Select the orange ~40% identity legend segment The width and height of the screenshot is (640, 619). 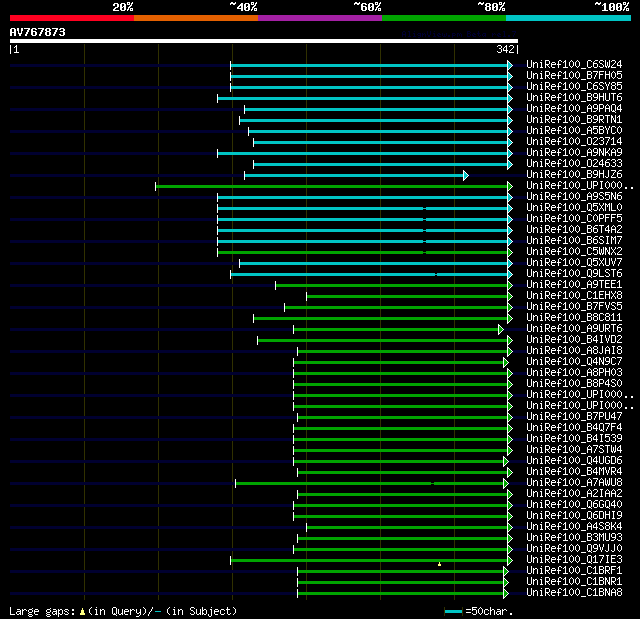coord(196,18)
